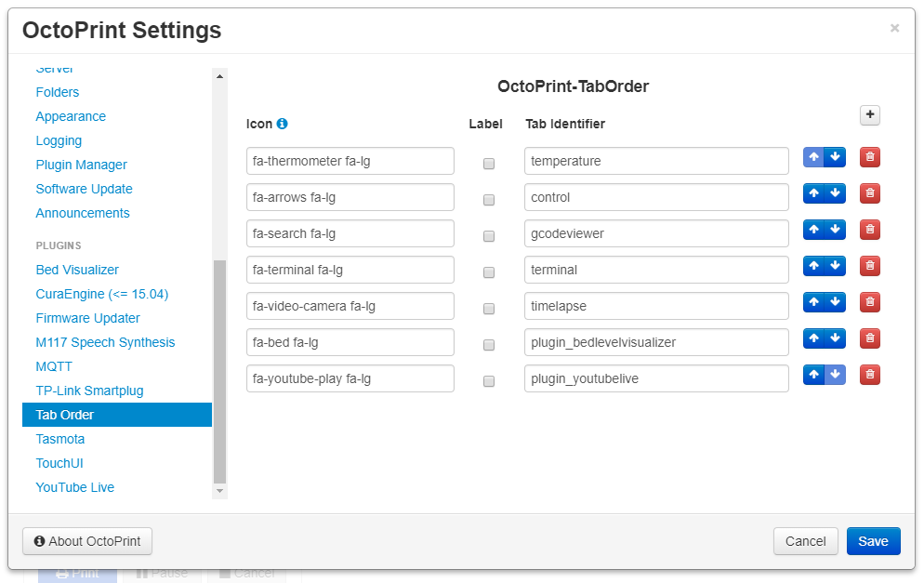Screen dimensions: 924x583
Task: Move plugin_bedlevelvisualizer tab down
Action: 836,338
